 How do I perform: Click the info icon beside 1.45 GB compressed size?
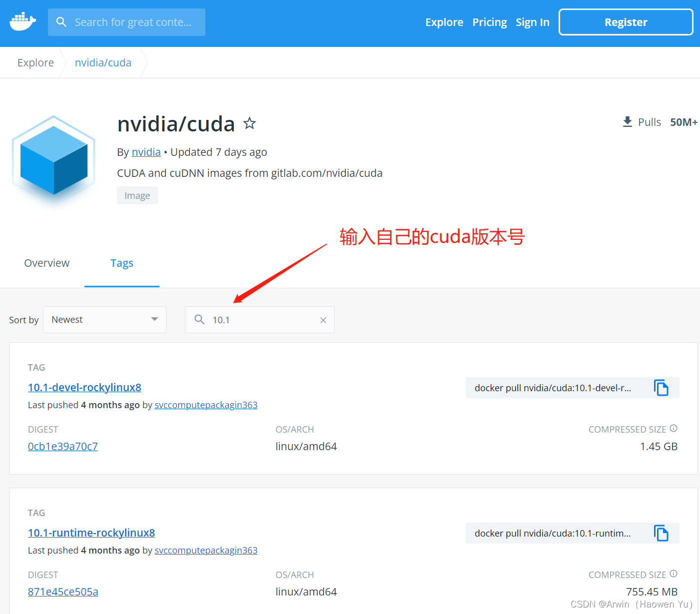(x=674, y=428)
